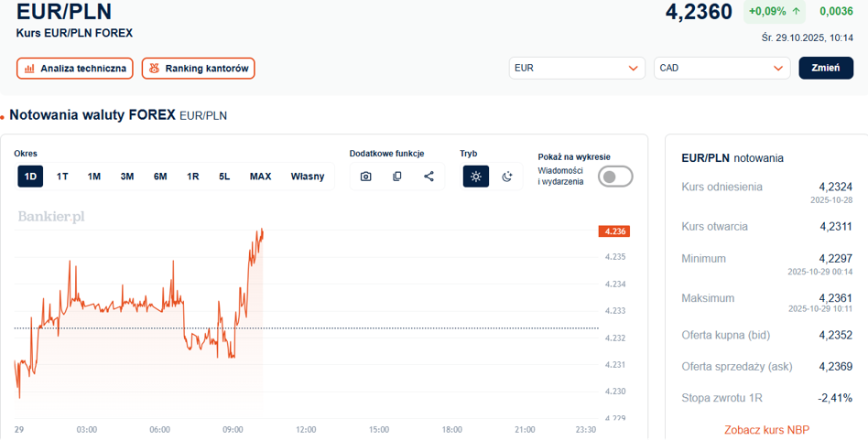Open the EUR currency dropdown
868x440 pixels.
(577, 69)
